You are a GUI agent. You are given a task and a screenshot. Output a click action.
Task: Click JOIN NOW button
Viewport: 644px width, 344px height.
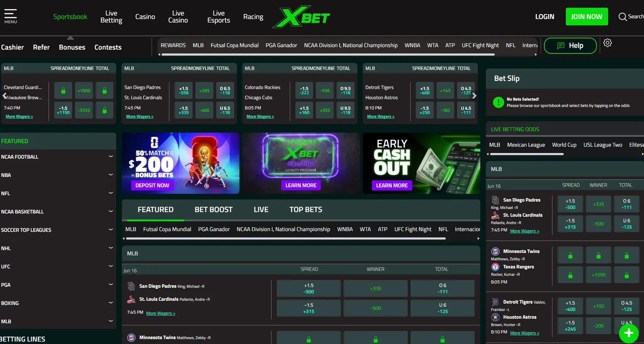587,17
